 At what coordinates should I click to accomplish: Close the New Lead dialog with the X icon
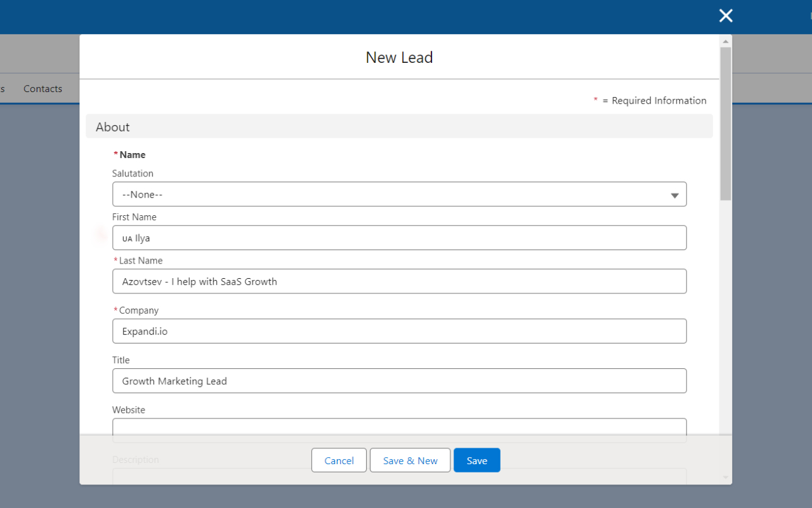tap(725, 15)
